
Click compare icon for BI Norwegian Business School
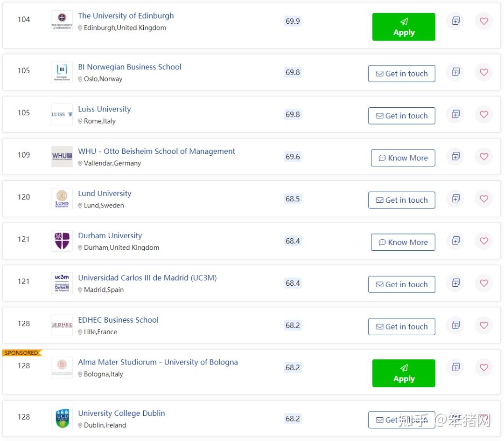click(x=455, y=72)
